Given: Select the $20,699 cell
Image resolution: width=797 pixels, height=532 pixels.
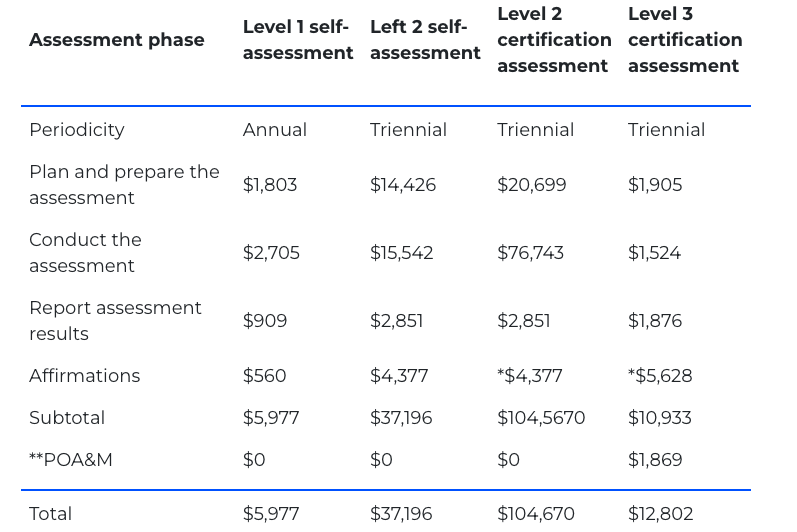Looking at the screenshot, I should [x=531, y=185].
